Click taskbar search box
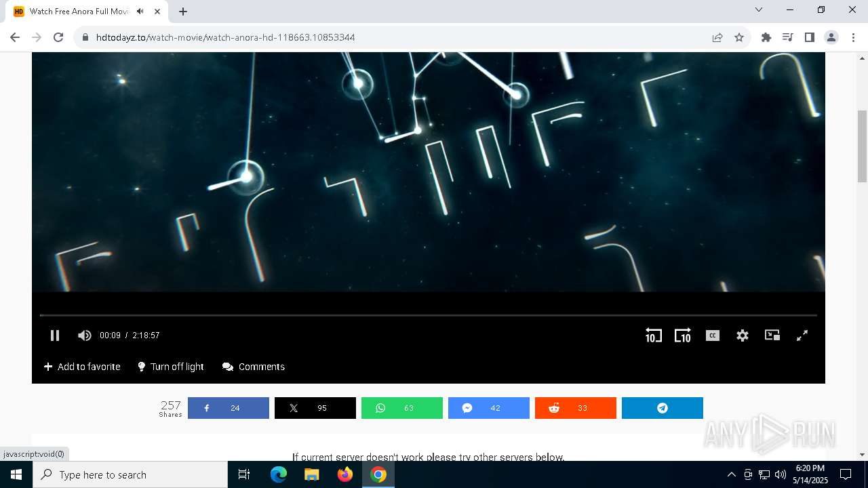Viewport: 868px width, 488px height. coord(130,474)
